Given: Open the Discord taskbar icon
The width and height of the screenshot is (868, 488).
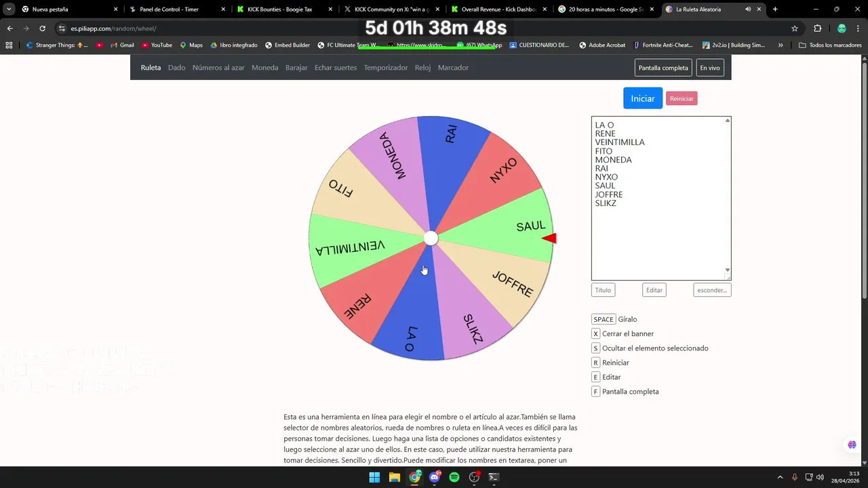Looking at the screenshot, I should tap(435, 477).
